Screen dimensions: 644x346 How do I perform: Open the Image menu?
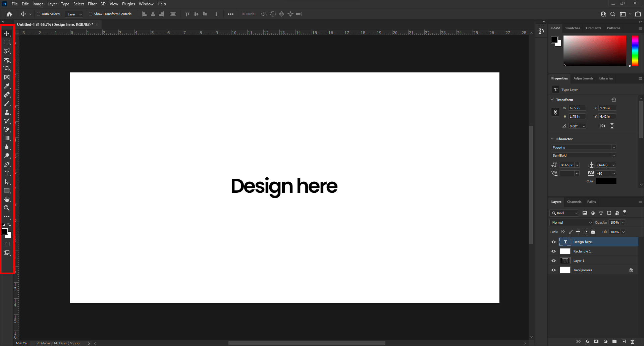38,4
